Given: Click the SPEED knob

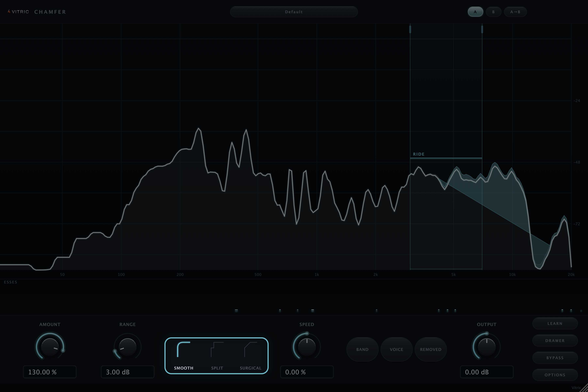Looking at the screenshot, I should 307,347.
